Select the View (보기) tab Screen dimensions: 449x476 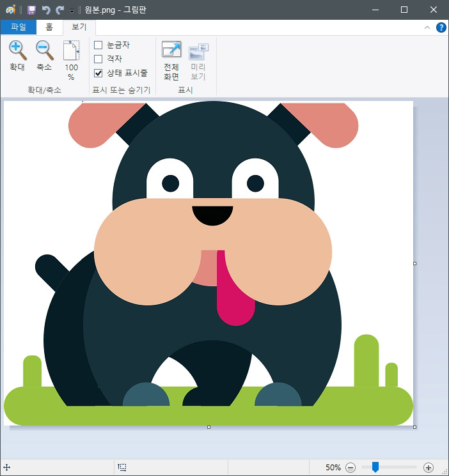pyautogui.click(x=79, y=27)
